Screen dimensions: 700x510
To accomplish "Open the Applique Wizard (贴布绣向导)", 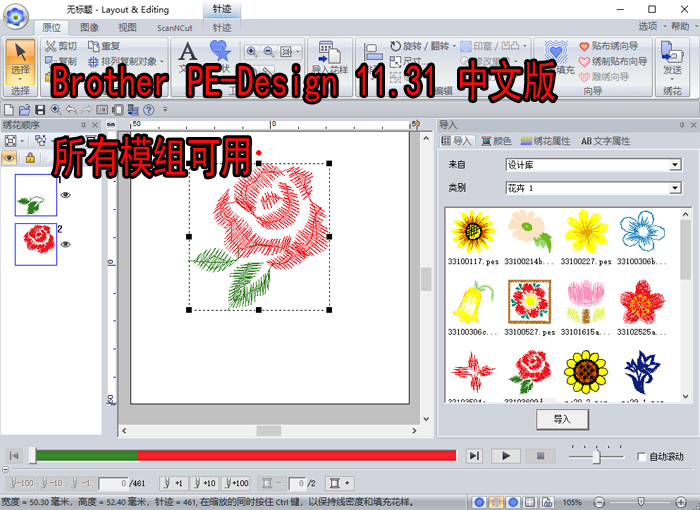I will click(608, 46).
